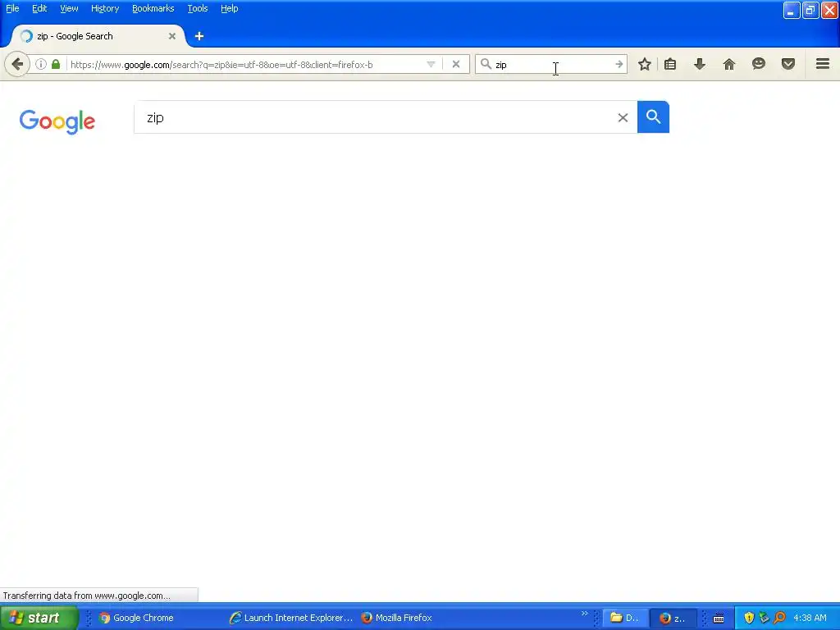Click the on-screen keyboard tray icon
840x630 pixels.
[719, 619]
